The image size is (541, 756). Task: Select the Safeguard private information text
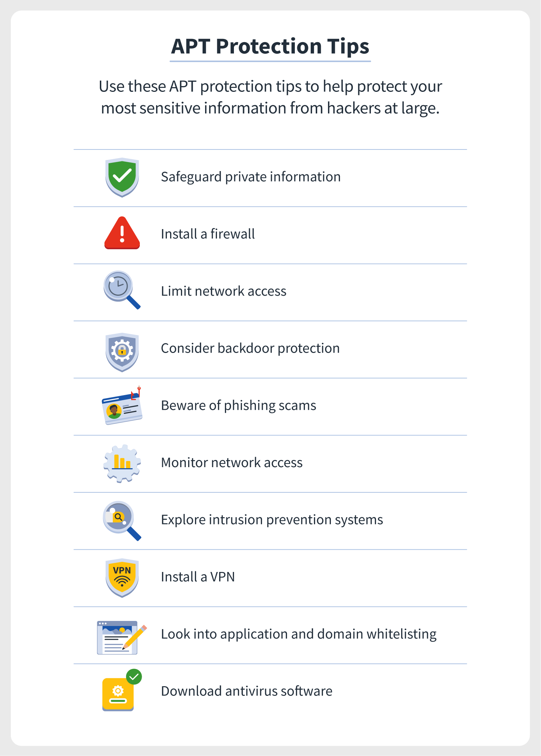[251, 177]
